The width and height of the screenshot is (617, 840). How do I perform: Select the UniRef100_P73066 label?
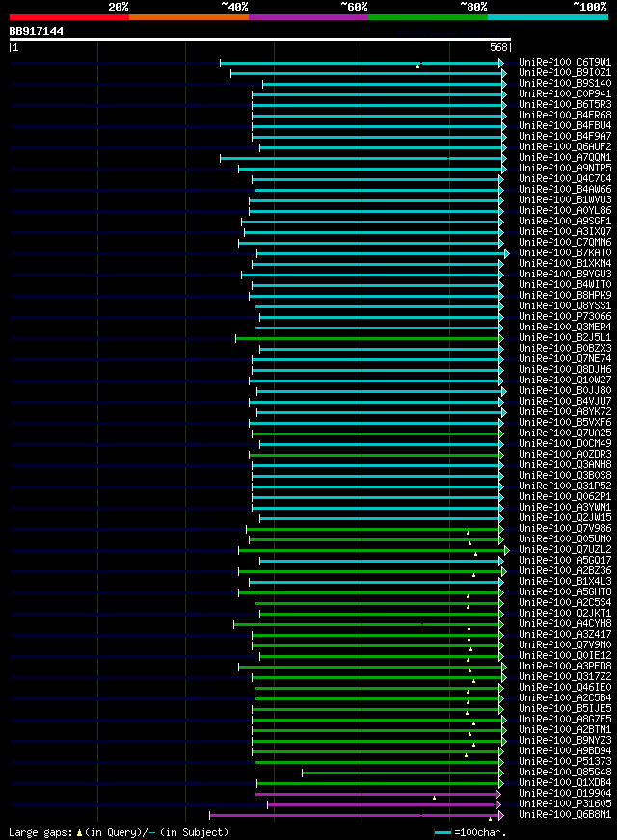coord(565,317)
